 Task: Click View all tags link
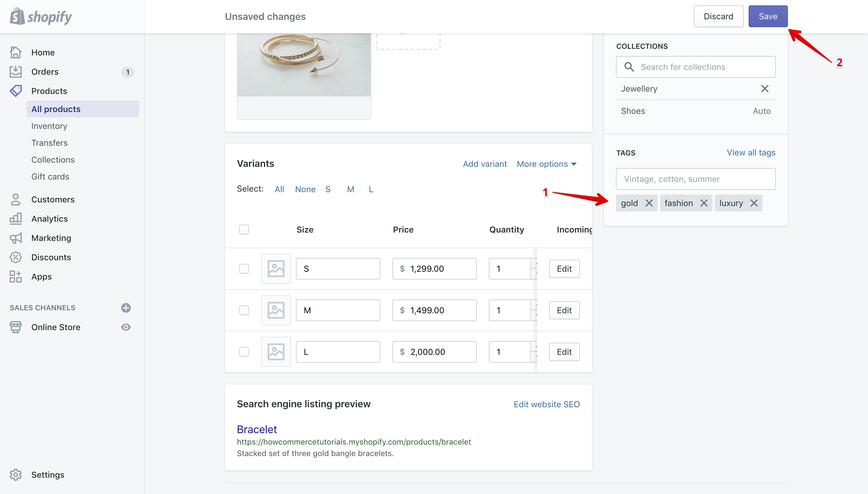click(x=751, y=153)
